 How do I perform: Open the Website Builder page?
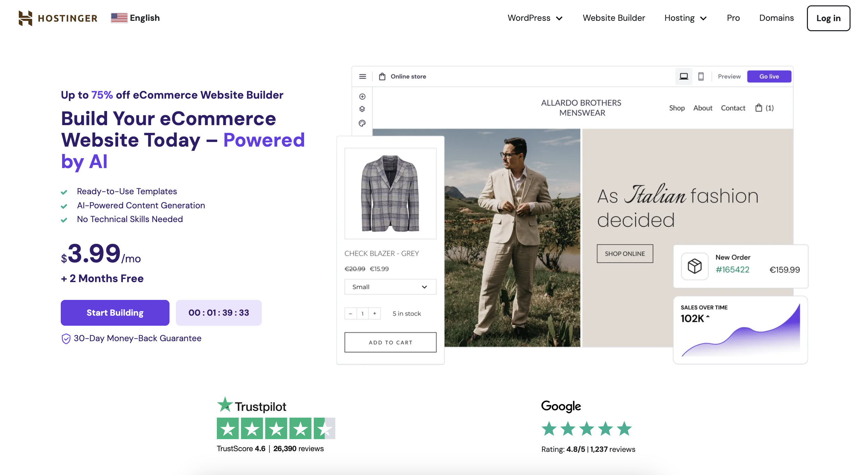pyautogui.click(x=614, y=18)
